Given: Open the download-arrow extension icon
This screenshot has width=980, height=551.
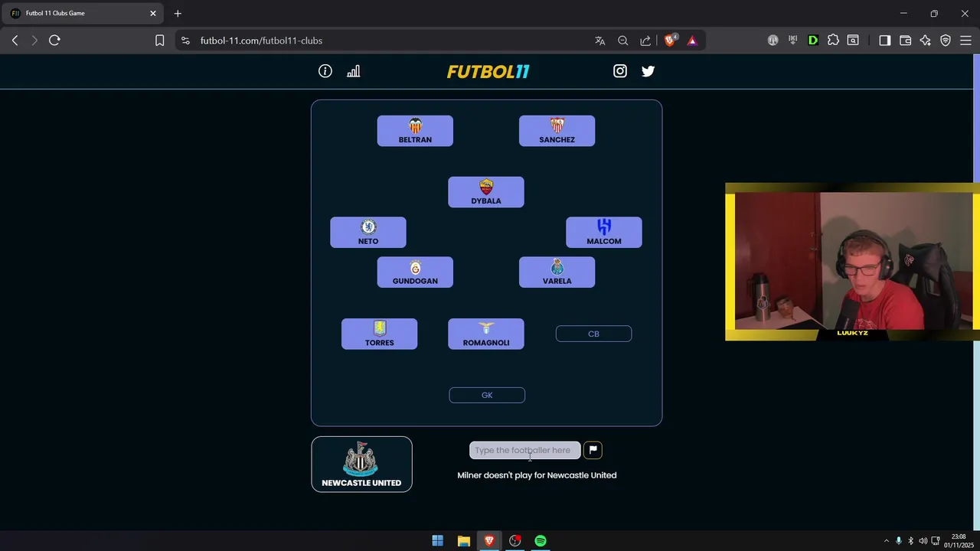Looking at the screenshot, I should [793, 41].
